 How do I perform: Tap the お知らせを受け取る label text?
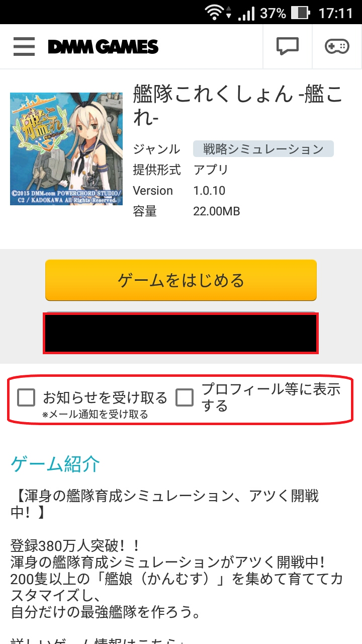tap(105, 397)
